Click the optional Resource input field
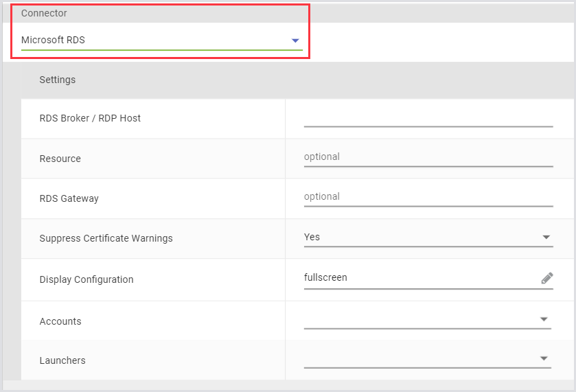Screen dimensions: 576x392 pyautogui.click(x=428, y=157)
